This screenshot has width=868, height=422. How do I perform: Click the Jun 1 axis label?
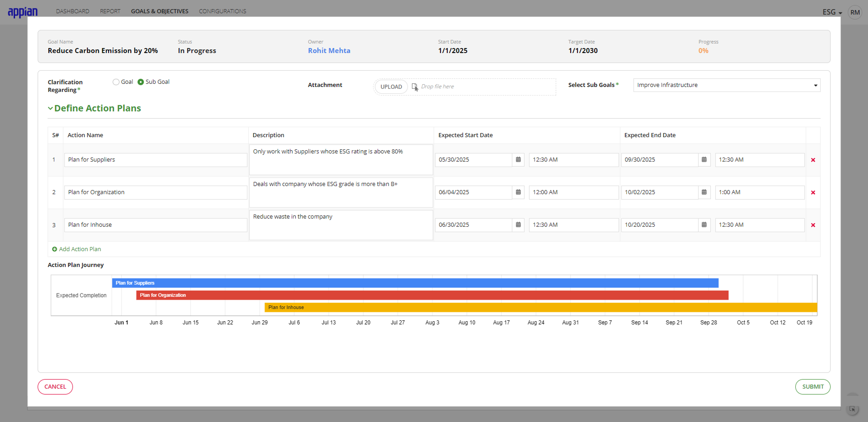pyautogui.click(x=121, y=322)
